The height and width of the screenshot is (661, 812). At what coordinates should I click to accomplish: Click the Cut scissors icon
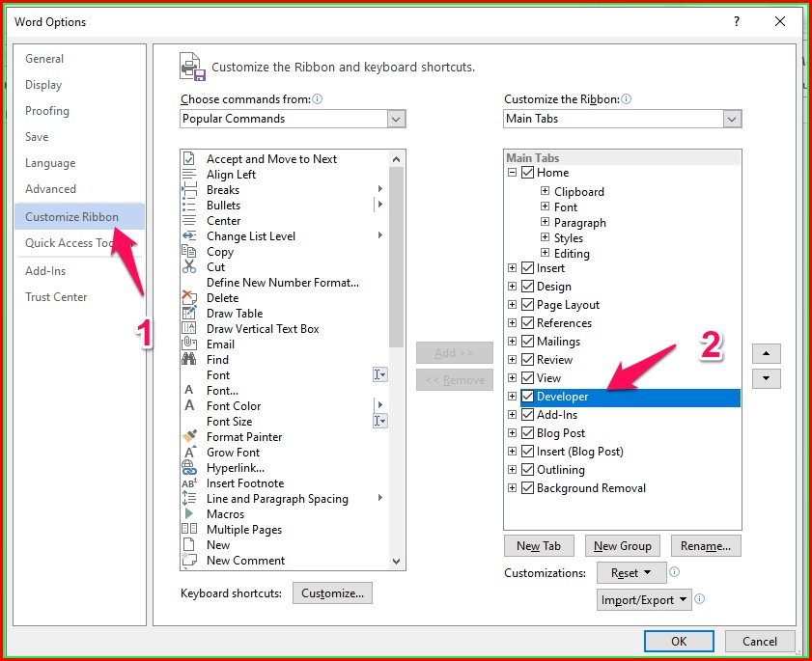pos(189,266)
